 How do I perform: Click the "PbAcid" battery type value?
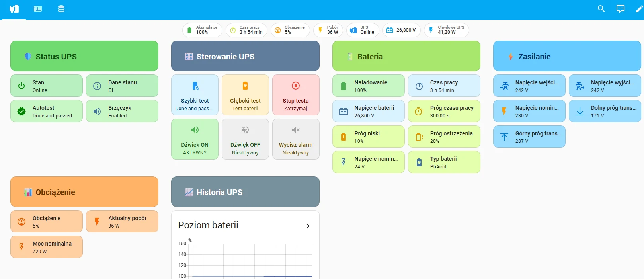(438, 167)
